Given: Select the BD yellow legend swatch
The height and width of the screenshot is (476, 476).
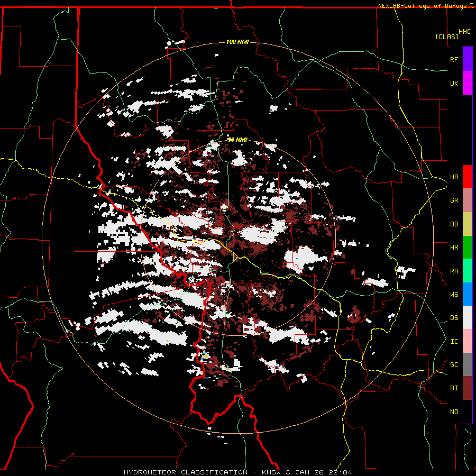Looking at the screenshot, I should 467,224.
